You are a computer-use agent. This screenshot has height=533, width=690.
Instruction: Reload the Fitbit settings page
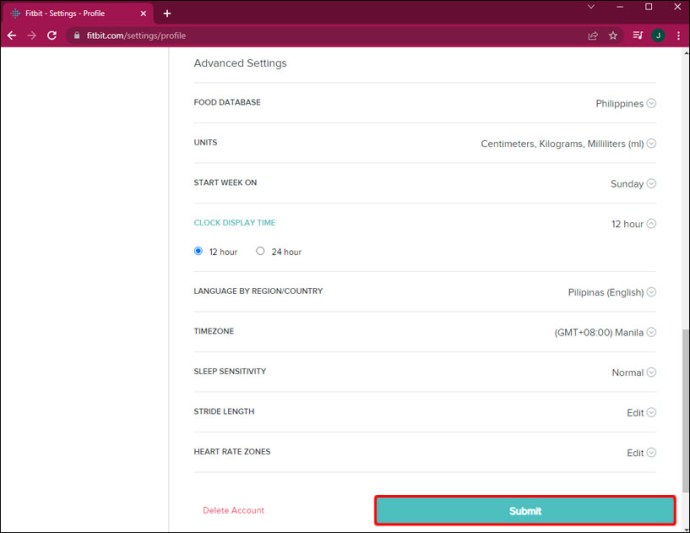[x=52, y=36]
